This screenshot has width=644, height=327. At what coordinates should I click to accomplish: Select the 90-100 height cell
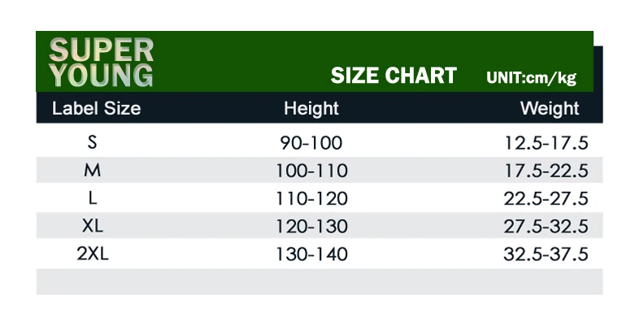tap(311, 143)
